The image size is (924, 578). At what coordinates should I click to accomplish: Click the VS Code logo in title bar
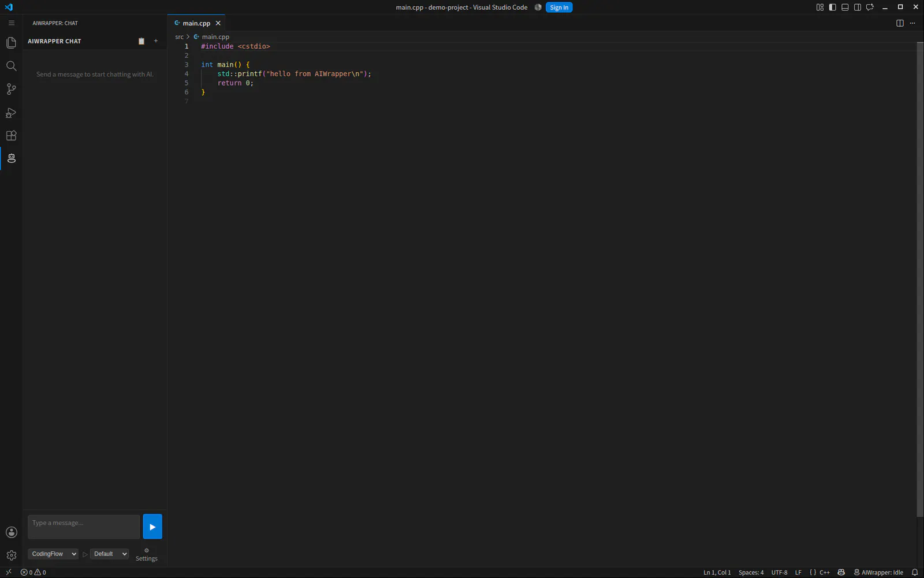click(x=9, y=8)
